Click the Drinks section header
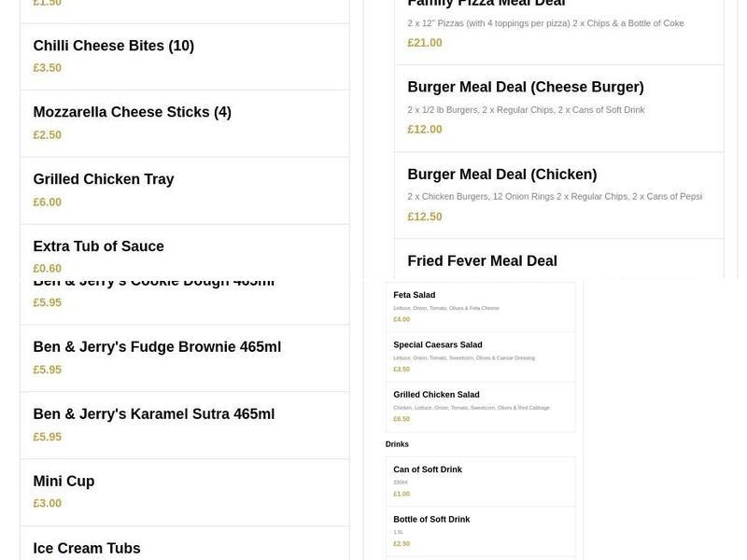 tap(397, 443)
